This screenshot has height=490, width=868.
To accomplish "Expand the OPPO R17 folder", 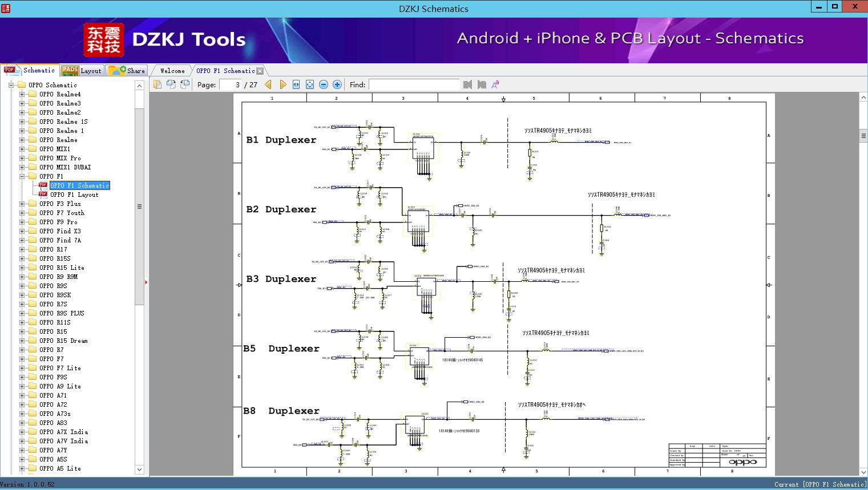I will [x=22, y=249].
